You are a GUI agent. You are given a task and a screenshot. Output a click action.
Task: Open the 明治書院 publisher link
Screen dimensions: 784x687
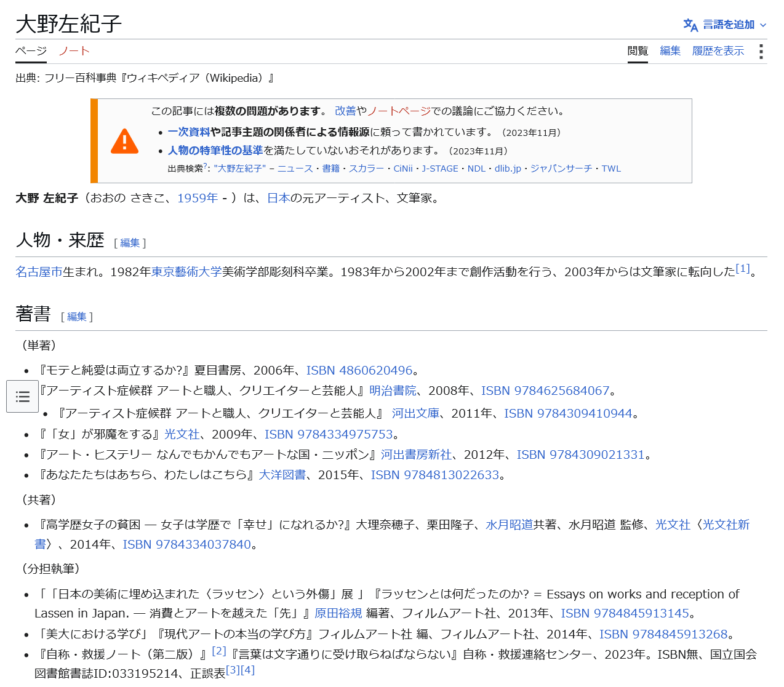[x=393, y=391]
